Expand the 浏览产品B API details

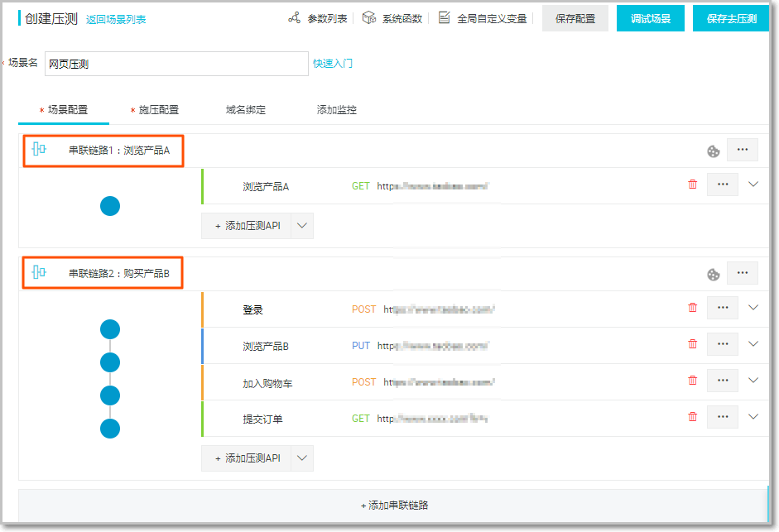(753, 343)
